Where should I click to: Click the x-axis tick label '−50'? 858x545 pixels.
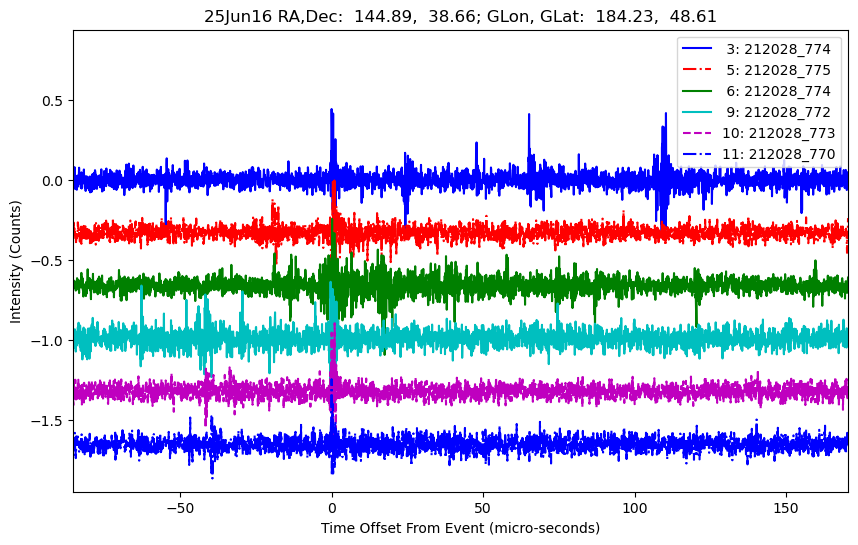180,508
